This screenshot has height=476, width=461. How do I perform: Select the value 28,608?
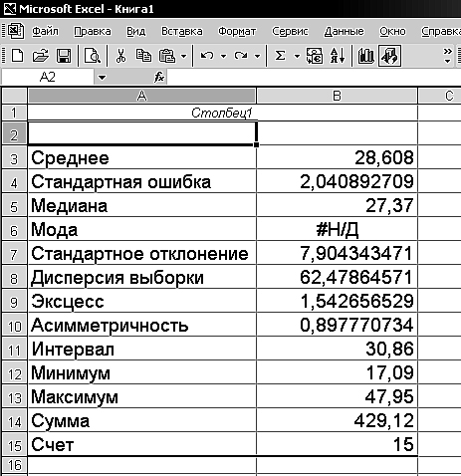pos(337,158)
